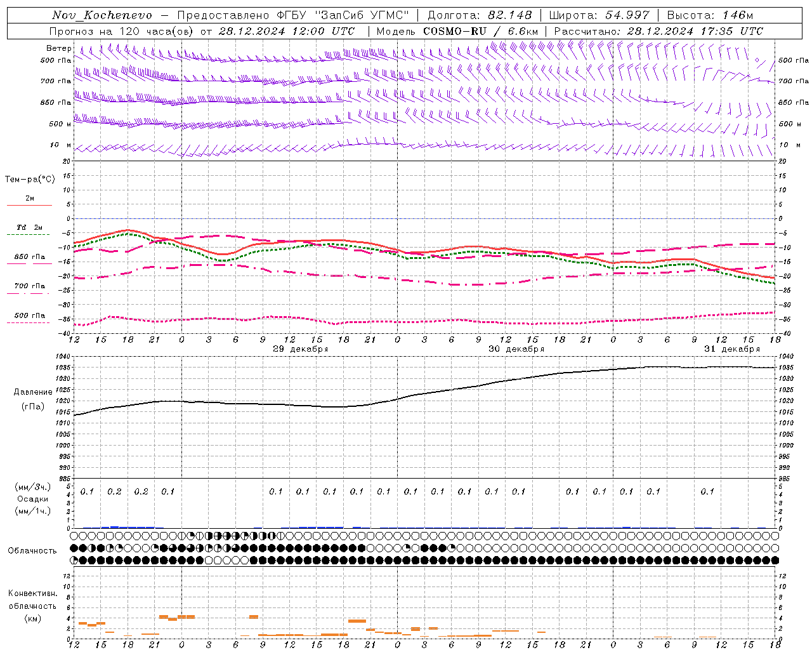Click the '30 декабря' date label
This screenshot has height=650, width=812.
point(516,349)
